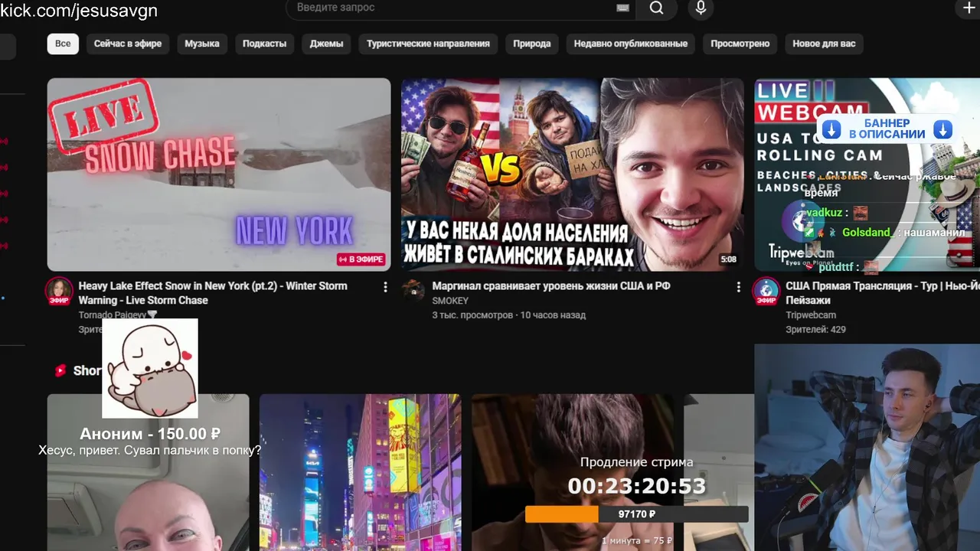Open the Heavy Lake Effect Snow video title
Image resolution: width=980 pixels, height=551 pixels.
point(213,293)
